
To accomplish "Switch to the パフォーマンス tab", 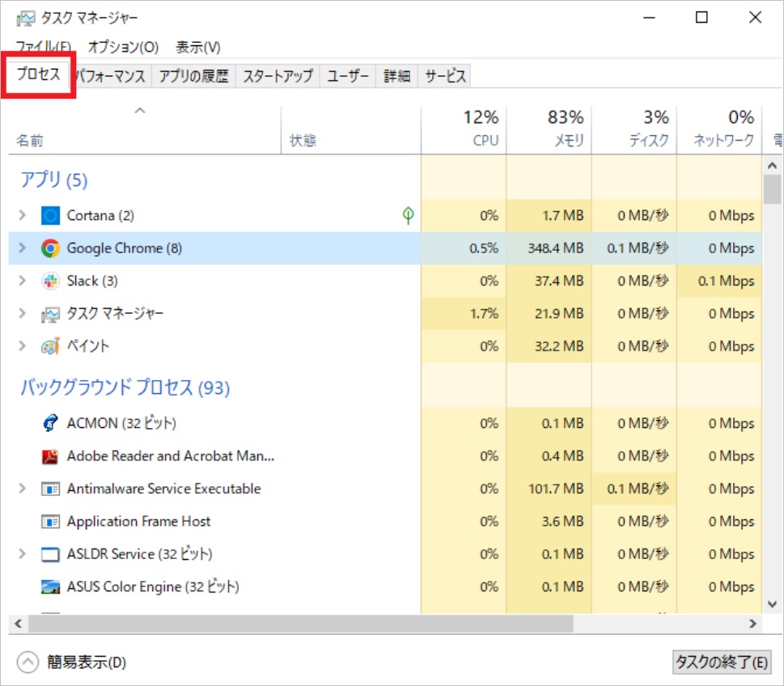I will click(x=112, y=76).
